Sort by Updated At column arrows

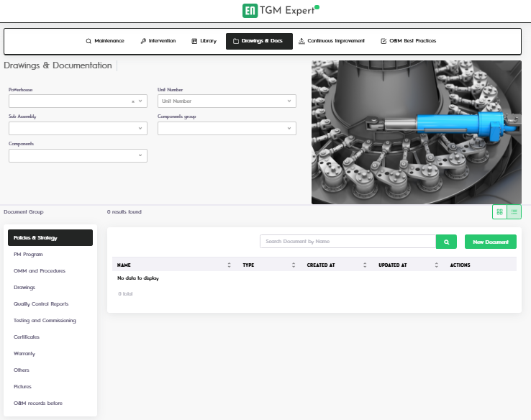coord(437,265)
